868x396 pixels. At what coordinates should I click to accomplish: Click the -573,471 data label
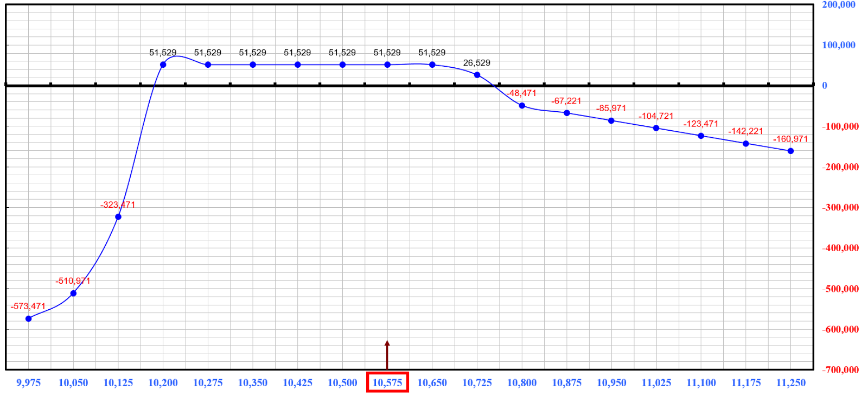(28, 306)
